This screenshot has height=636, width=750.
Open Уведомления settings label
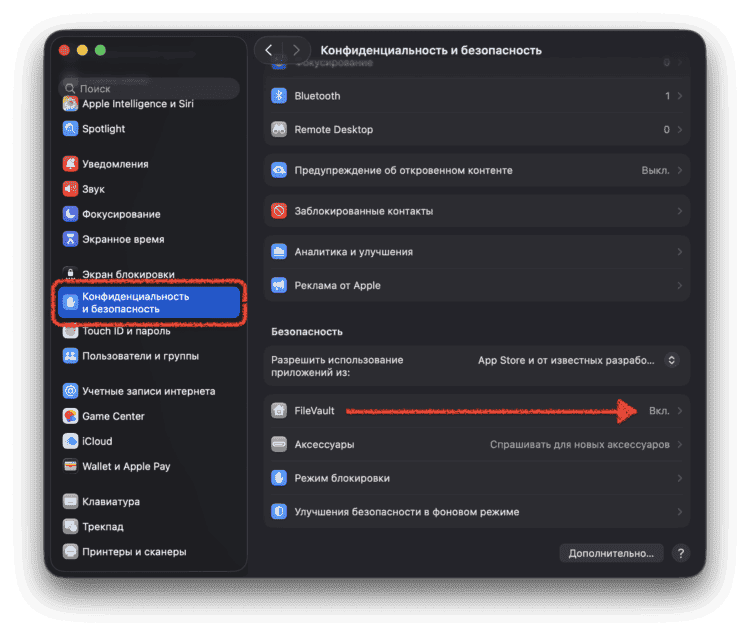pyautogui.click(x=115, y=164)
